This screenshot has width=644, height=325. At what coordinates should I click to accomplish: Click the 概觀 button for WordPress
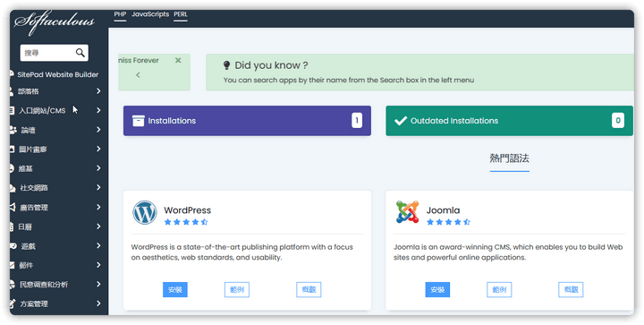tap(309, 290)
